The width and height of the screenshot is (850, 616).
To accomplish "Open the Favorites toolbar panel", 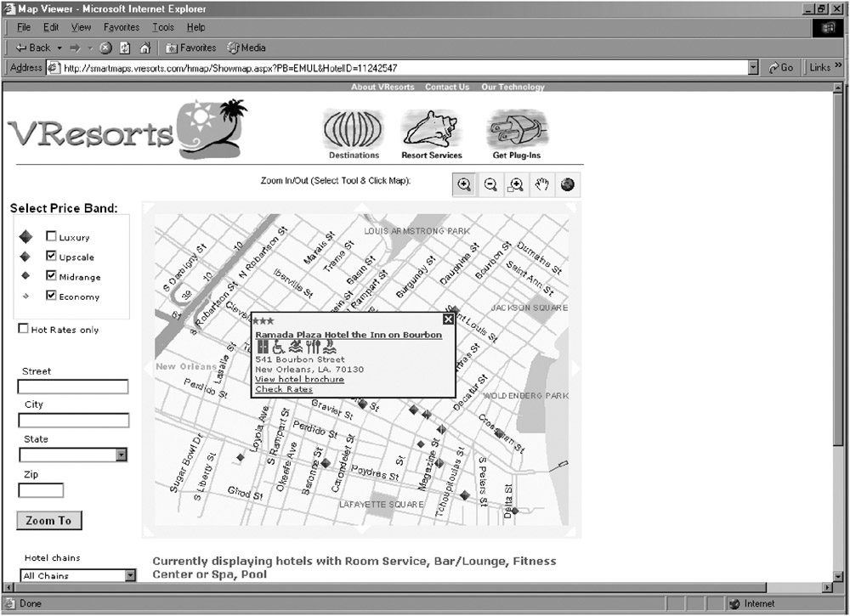I will (190, 48).
